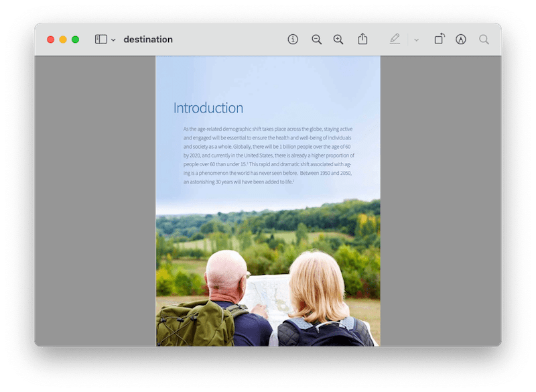Expand the sidebar view options chevron

(x=113, y=40)
